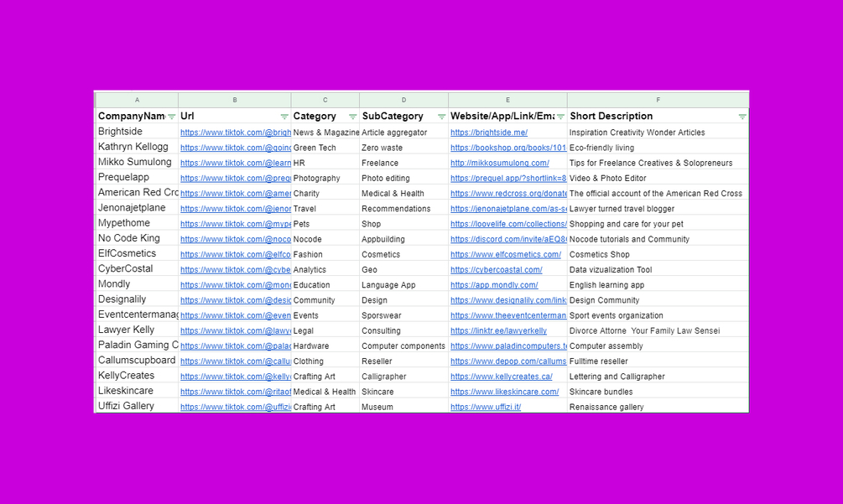
Task: Click the Skincare bundles description cell
Action: coord(658,392)
